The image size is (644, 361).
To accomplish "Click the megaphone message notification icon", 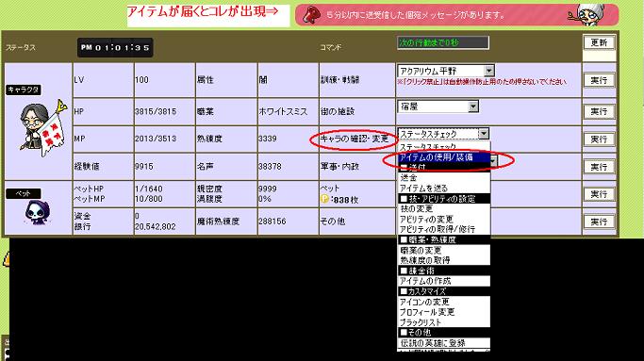I will (311, 15).
